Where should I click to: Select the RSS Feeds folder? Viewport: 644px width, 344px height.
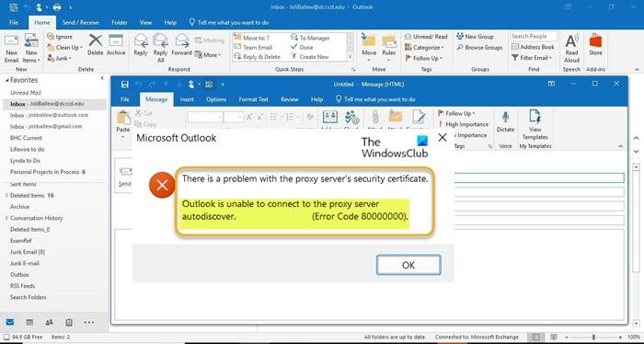coord(23,286)
